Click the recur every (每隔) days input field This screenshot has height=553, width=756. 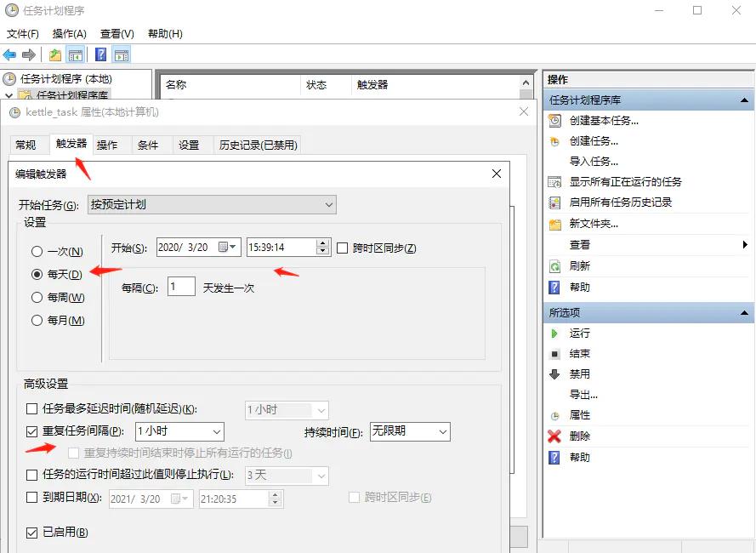click(181, 288)
